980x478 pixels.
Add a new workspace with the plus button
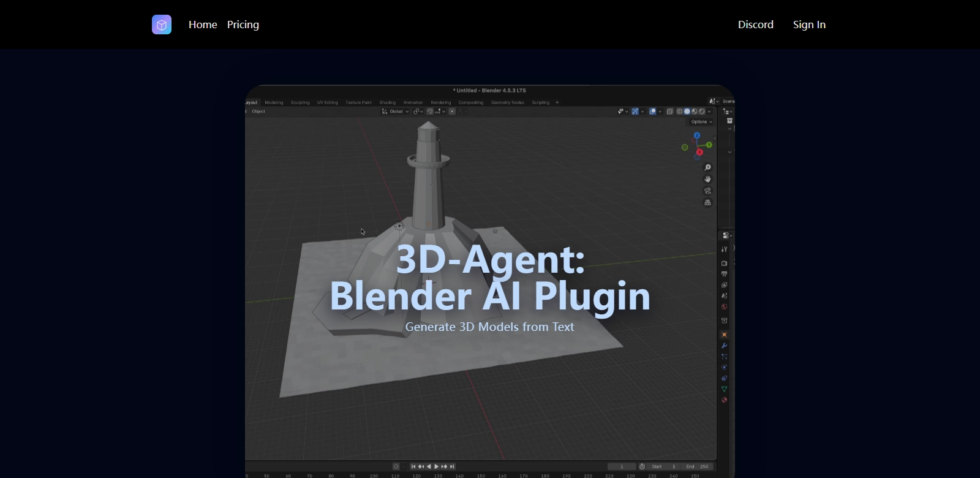click(x=557, y=102)
